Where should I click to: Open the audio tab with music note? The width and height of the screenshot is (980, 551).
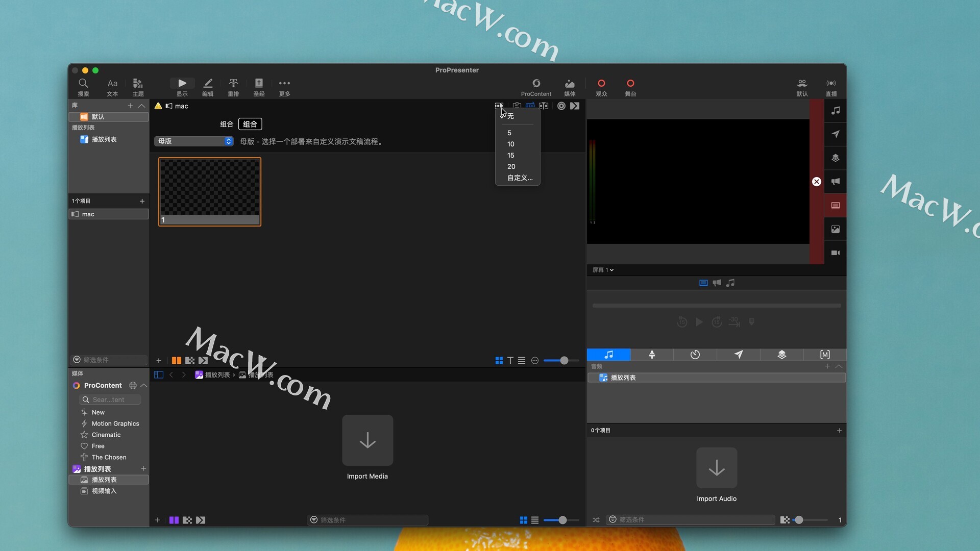coord(608,355)
